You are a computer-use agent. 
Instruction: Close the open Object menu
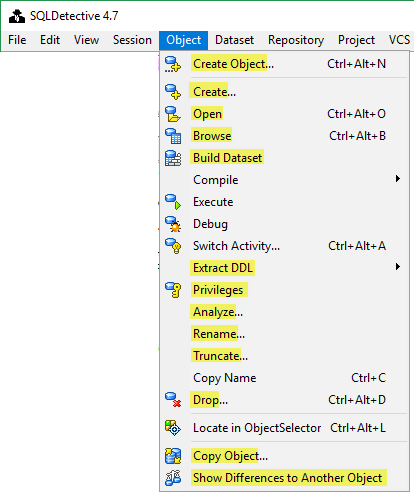coord(184,40)
